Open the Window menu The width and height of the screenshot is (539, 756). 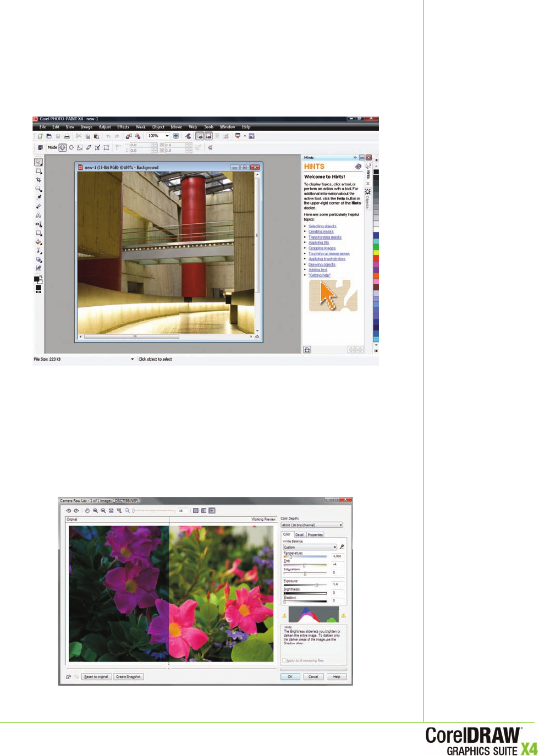(x=228, y=127)
